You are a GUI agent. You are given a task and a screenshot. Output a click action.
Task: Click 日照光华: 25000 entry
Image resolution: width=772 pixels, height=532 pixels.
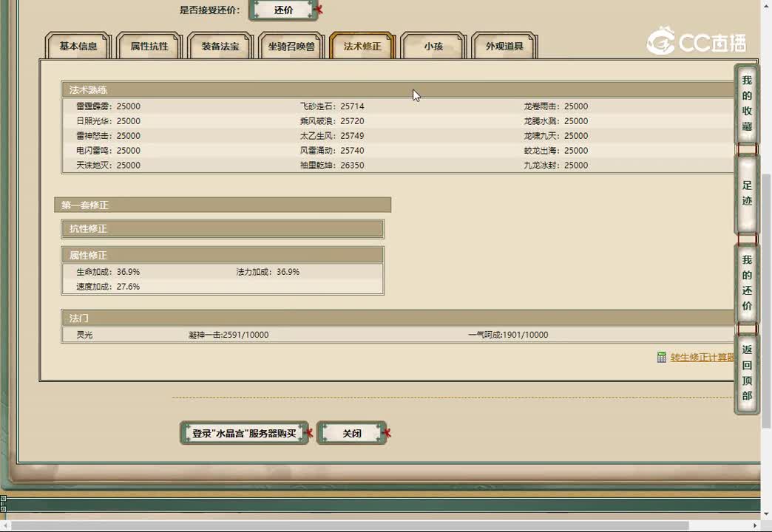point(108,121)
